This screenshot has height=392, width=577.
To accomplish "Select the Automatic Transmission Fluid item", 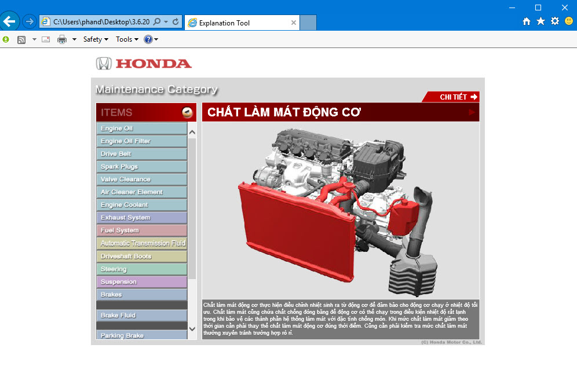I will (142, 243).
